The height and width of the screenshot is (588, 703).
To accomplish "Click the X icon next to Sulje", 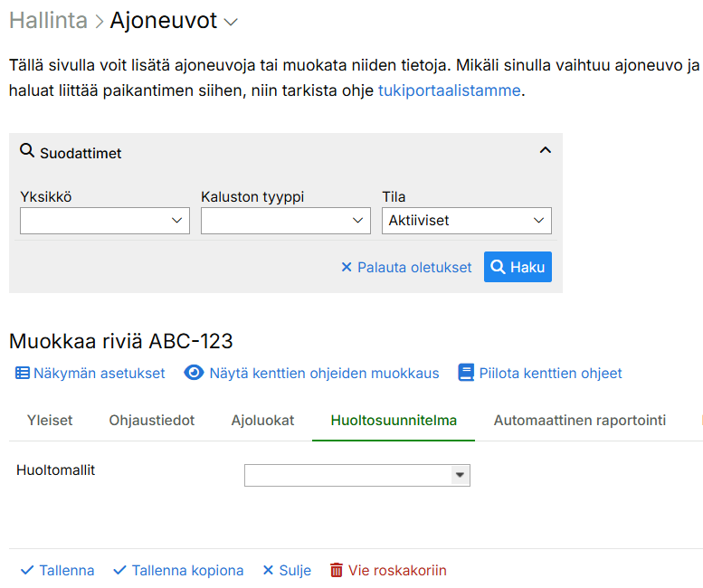I will 268,570.
